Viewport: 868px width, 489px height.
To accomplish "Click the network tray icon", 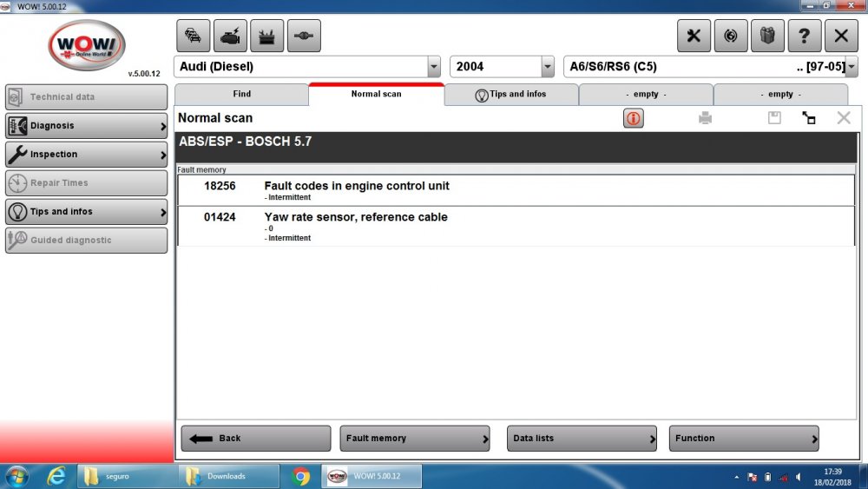I will 783,477.
